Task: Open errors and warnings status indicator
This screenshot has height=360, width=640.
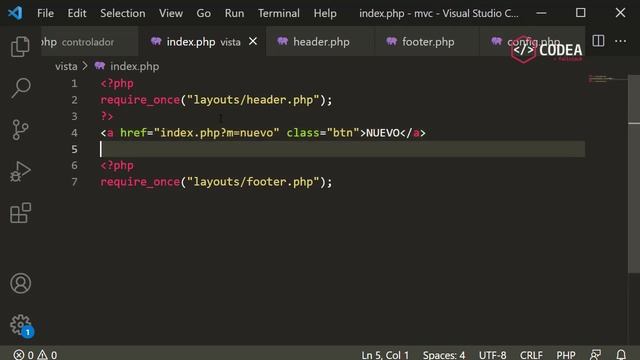Action: (x=35, y=354)
